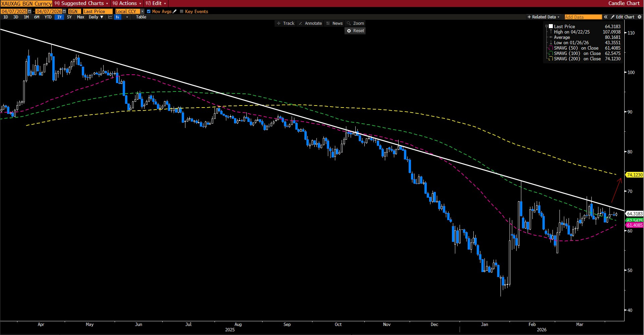The width and height of the screenshot is (644, 335).
Task: Collapse the Last Price legend tree
Action: click(546, 26)
